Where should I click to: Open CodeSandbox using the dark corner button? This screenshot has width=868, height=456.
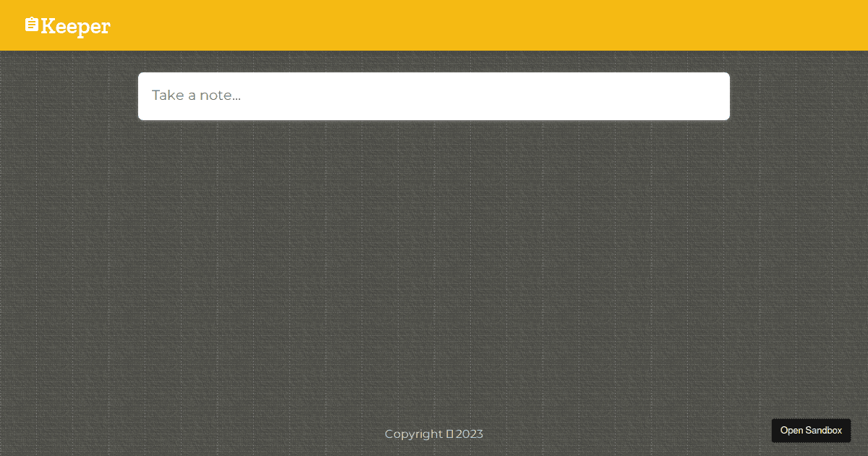[x=811, y=430]
